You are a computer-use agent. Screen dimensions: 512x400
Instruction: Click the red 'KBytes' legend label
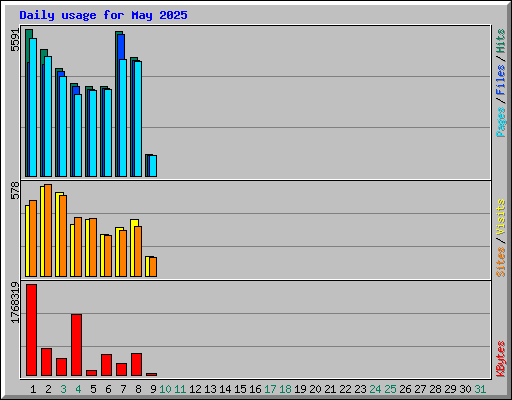(x=500, y=359)
